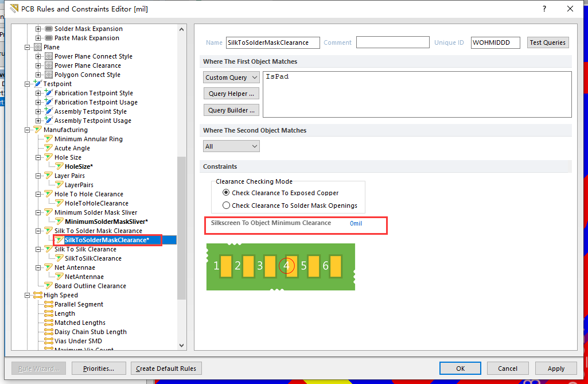Click the Acute Angle rule icon
This screenshot has height=384, width=588.
[x=49, y=148]
